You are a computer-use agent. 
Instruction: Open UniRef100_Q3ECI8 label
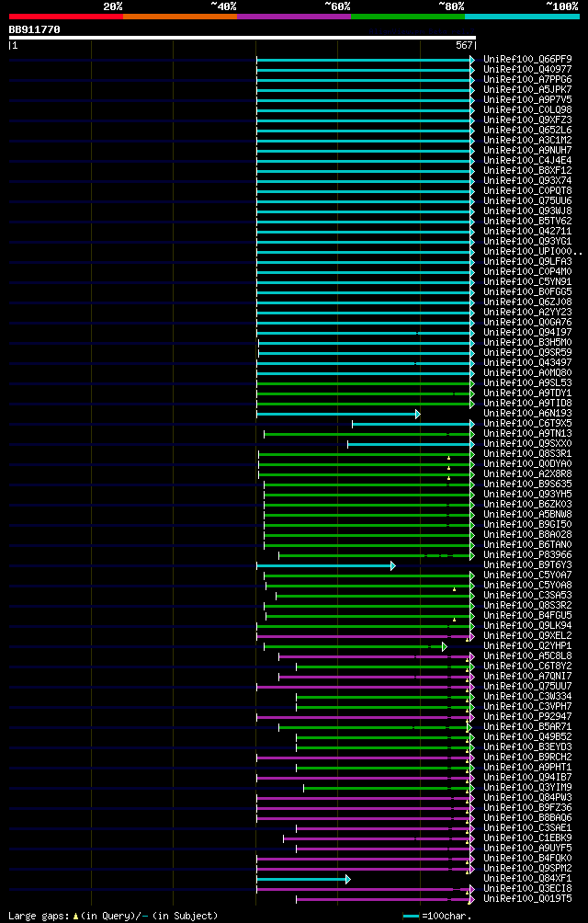click(x=527, y=888)
